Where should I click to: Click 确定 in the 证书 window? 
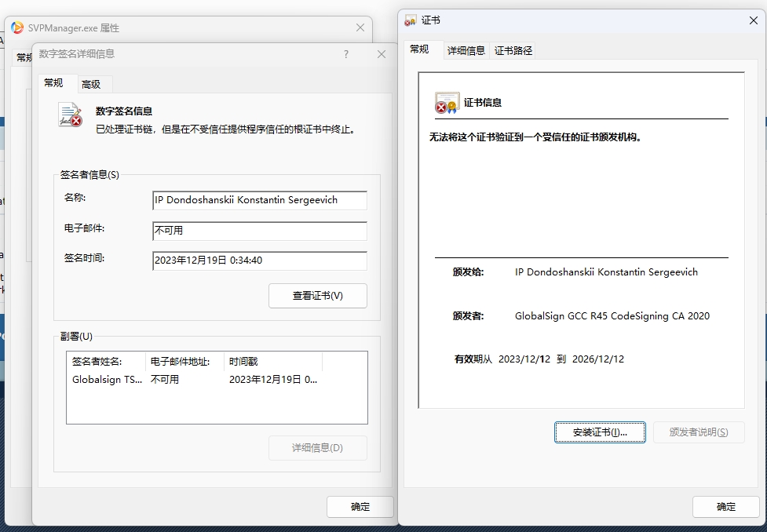point(726,507)
